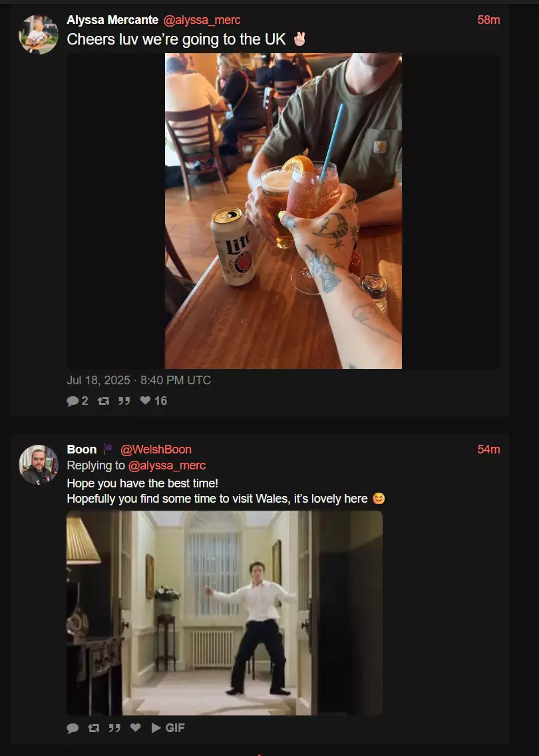
Task: Click the retweet icon on Alyssa's tweet
Action: 103,401
